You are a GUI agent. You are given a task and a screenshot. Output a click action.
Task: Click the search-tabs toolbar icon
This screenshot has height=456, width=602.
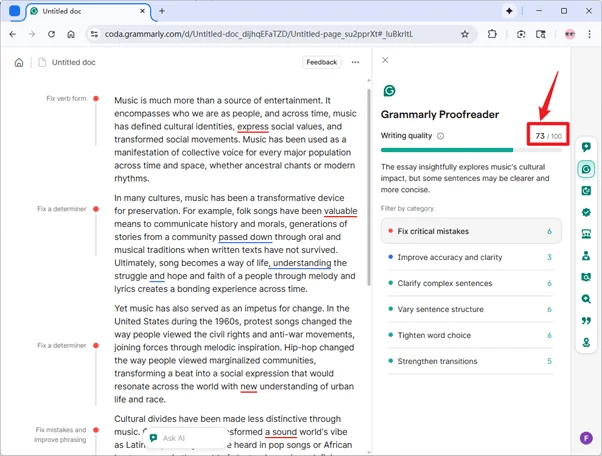(x=541, y=34)
